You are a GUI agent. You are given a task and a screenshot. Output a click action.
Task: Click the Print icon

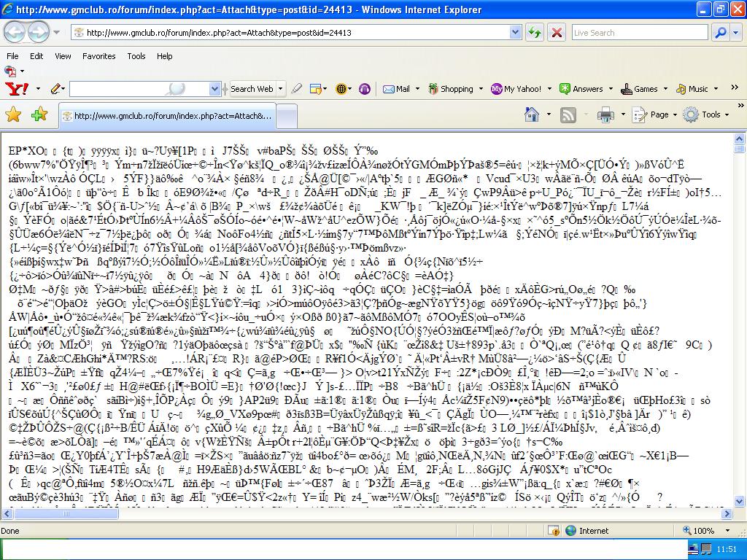[x=605, y=114]
